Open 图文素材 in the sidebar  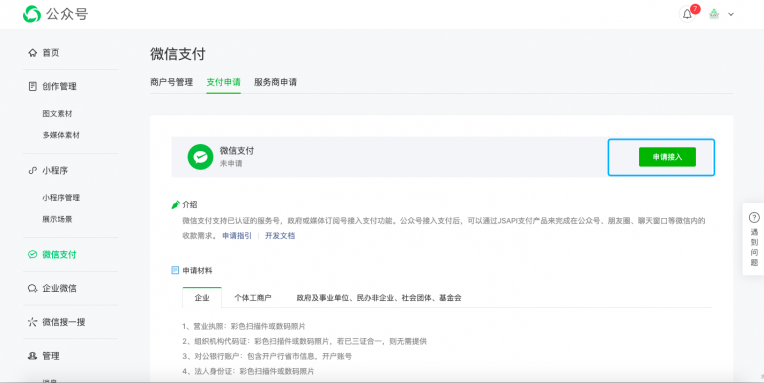(x=57, y=114)
